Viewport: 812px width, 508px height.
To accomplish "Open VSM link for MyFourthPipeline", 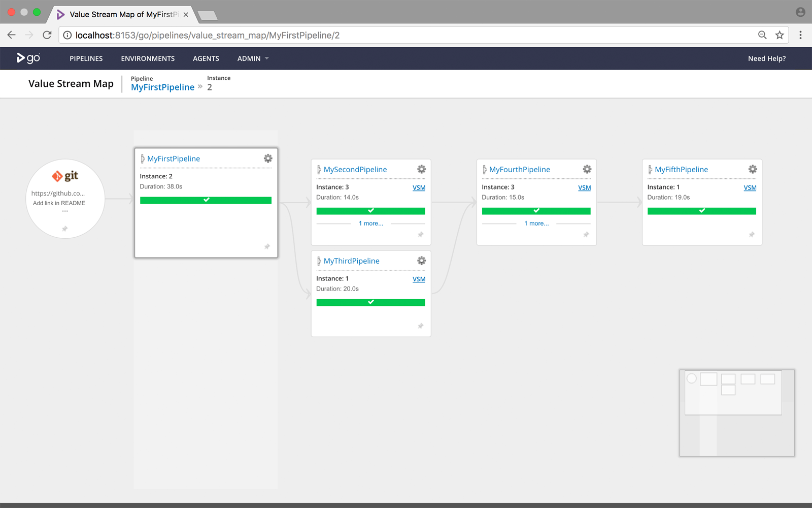I will [x=584, y=187].
